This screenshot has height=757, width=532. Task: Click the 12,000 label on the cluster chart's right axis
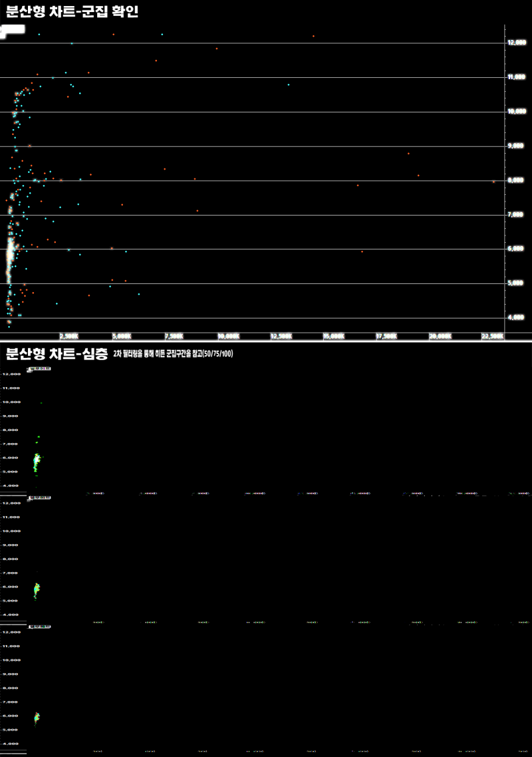(517, 43)
